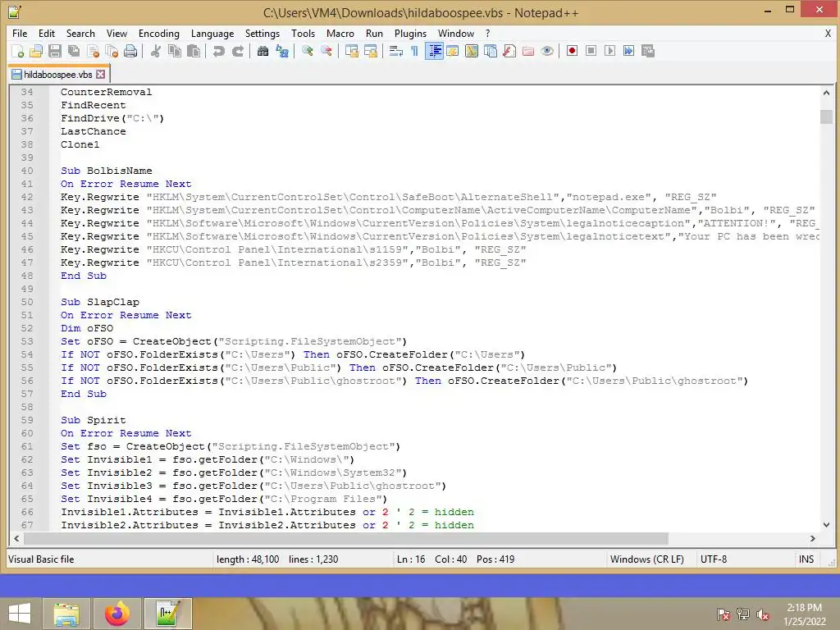
Task: Toggle show all characters pilcrow
Action: click(x=414, y=51)
